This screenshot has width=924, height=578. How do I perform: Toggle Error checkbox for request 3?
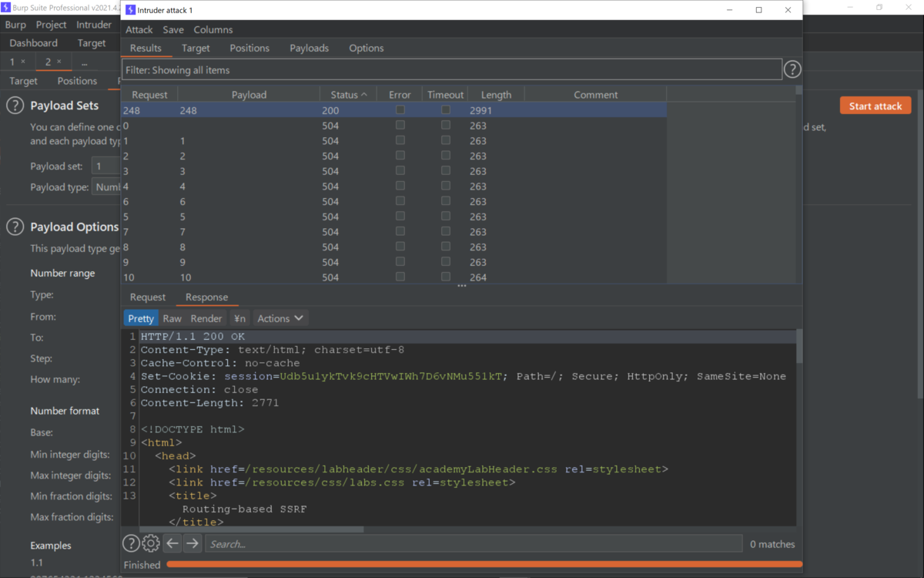pos(400,171)
